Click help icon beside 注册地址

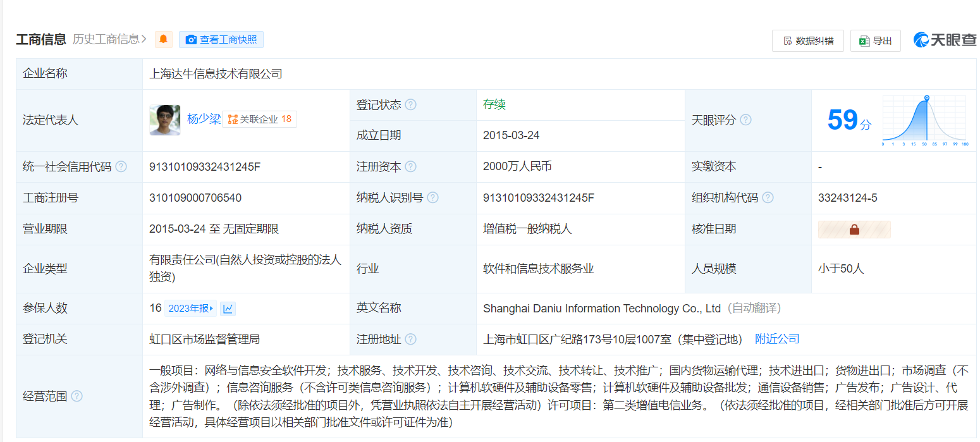410,340
